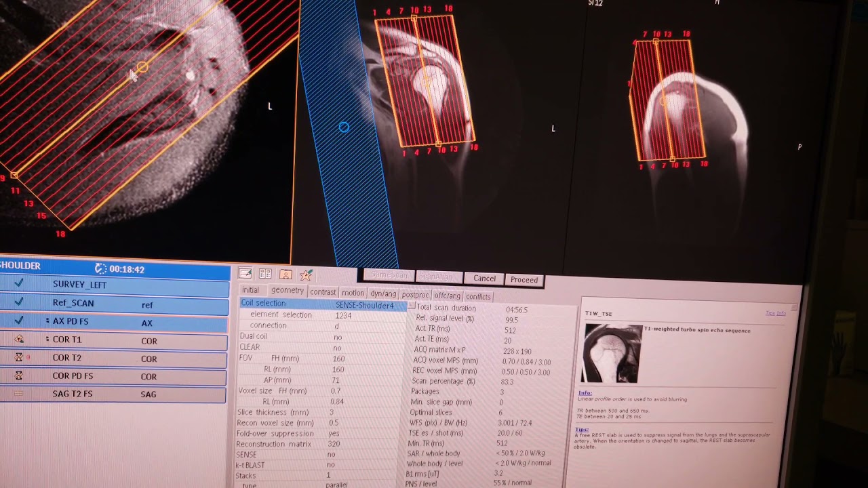Click the Coil selection value SENSE-Shoulder4

(x=365, y=305)
